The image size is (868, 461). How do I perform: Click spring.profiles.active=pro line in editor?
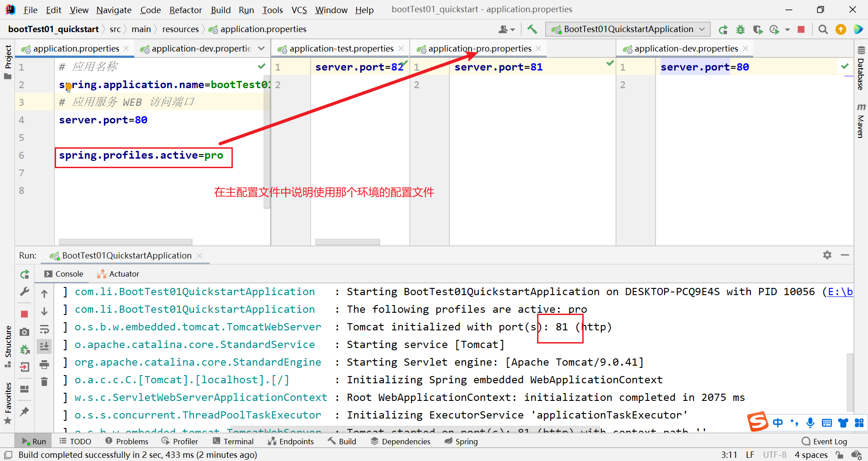coord(141,155)
